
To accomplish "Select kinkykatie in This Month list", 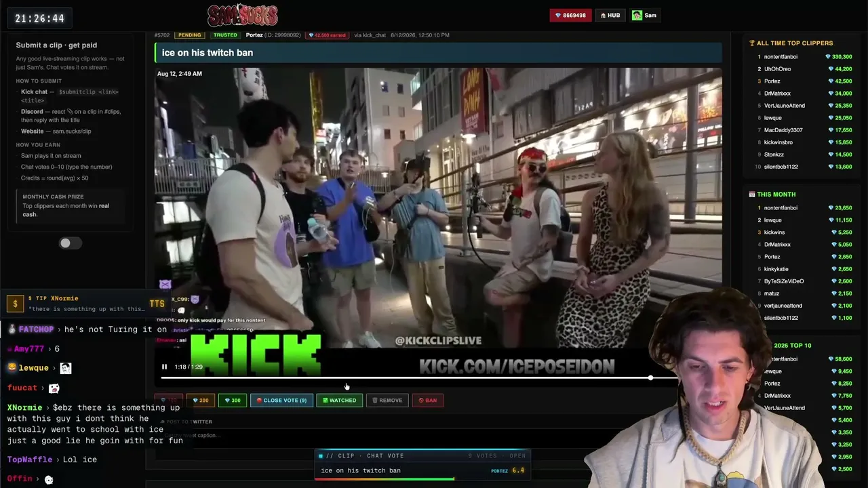I will point(776,269).
